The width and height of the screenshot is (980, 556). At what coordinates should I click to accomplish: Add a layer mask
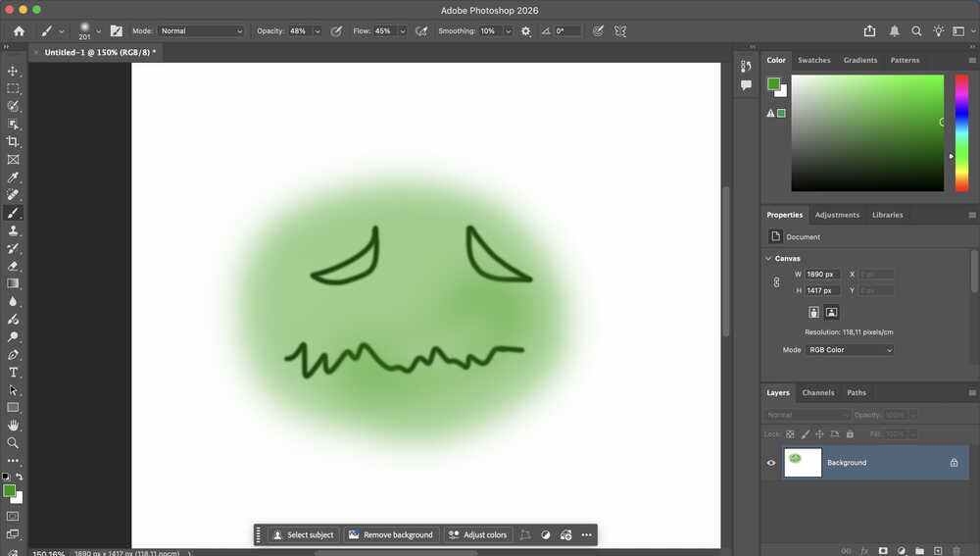[x=883, y=551]
